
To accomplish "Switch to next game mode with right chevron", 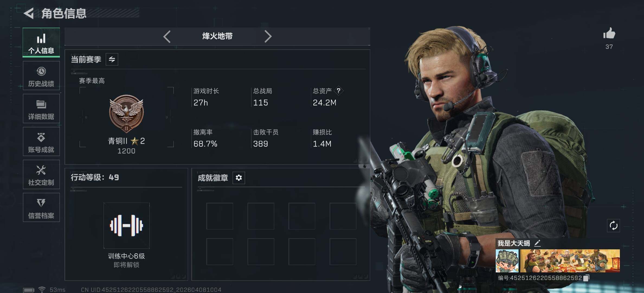I will click(268, 36).
